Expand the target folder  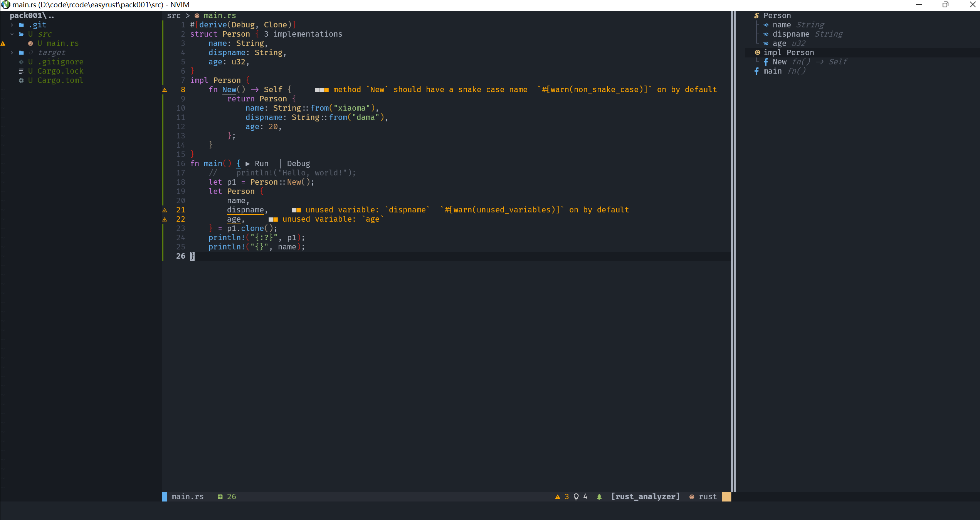pos(12,53)
